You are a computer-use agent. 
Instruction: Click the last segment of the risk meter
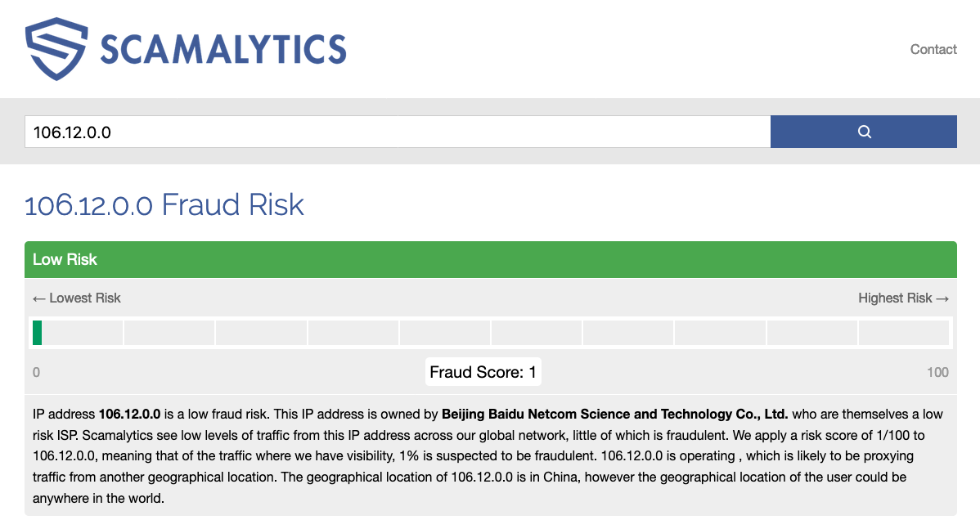click(x=903, y=333)
